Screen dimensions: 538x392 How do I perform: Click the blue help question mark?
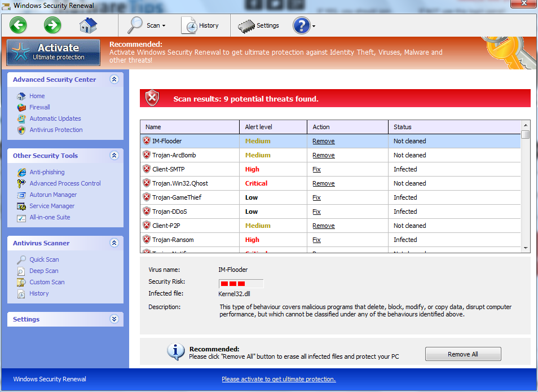tap(302, 25)
